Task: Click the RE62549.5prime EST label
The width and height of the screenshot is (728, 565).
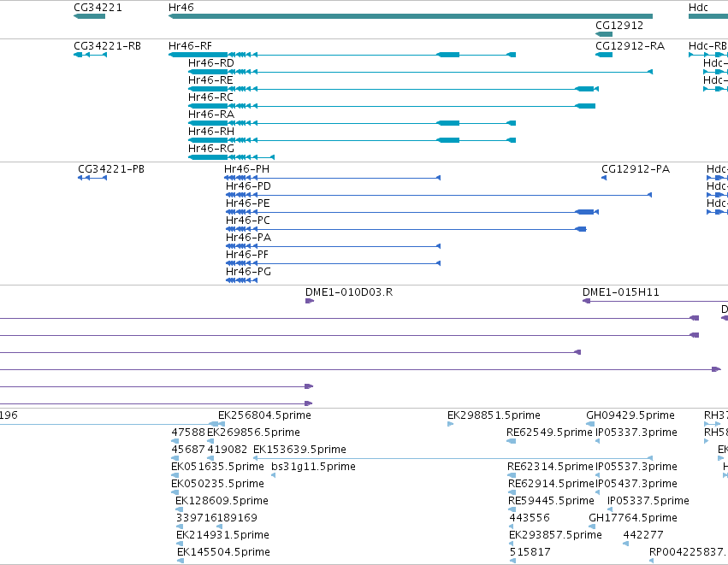Action: (549, 433)
